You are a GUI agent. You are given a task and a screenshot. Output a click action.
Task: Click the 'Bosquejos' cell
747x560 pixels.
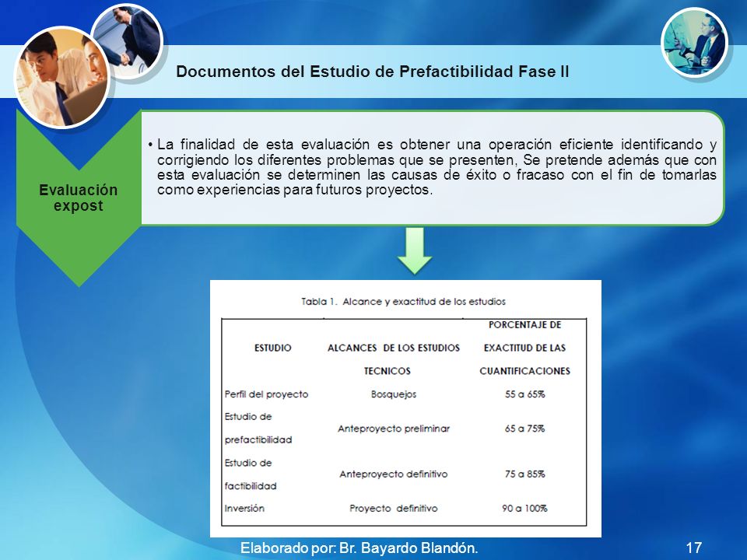coord(394,394)
